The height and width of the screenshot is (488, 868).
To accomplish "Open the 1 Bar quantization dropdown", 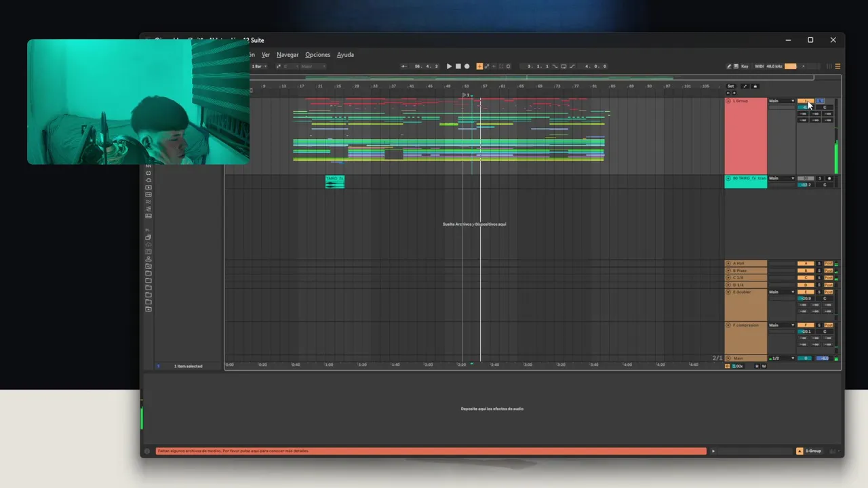I will tap(259, 66).
